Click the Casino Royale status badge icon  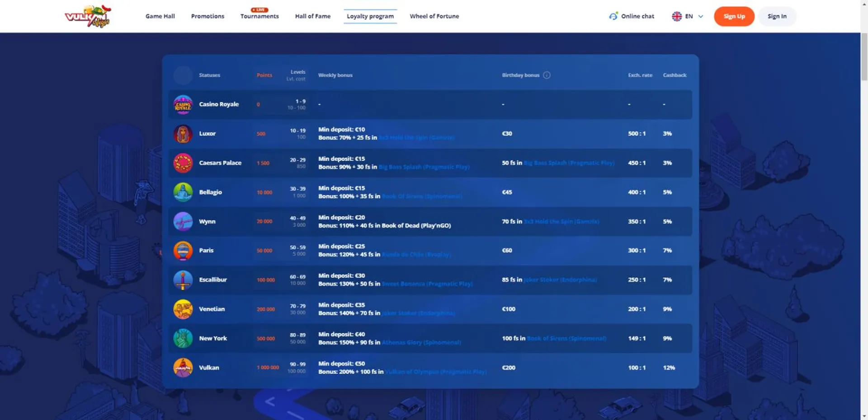(x=183, y=104)
